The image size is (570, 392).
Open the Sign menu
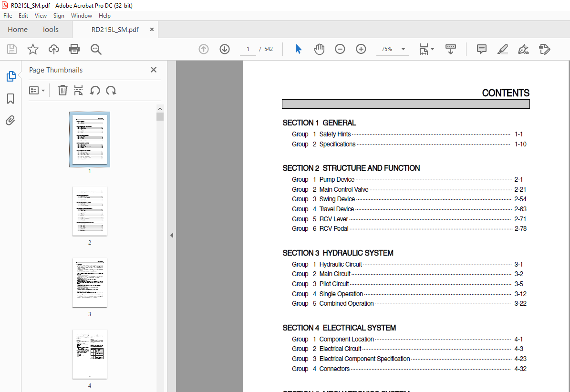click(59, 16)
